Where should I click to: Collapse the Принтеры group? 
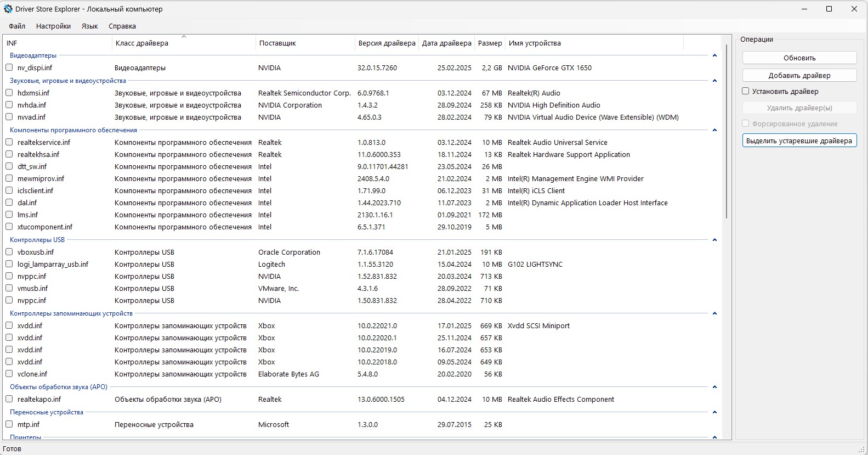(x=714, y=437)
